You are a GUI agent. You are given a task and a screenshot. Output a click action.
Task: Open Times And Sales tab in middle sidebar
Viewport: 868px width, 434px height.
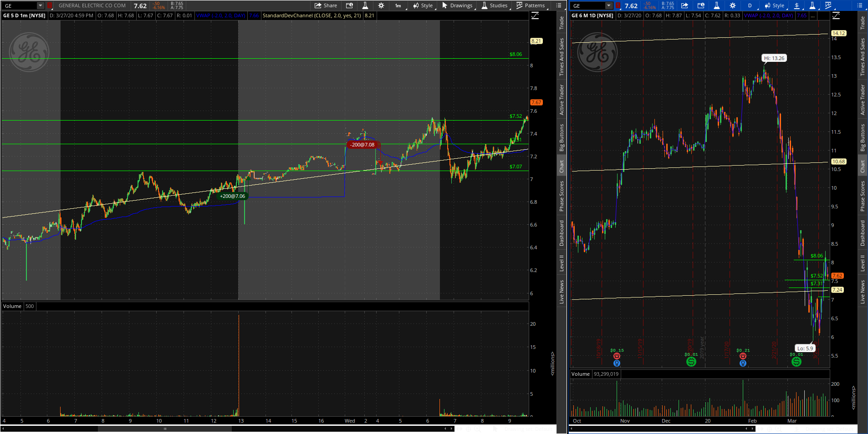coord(562,56)
